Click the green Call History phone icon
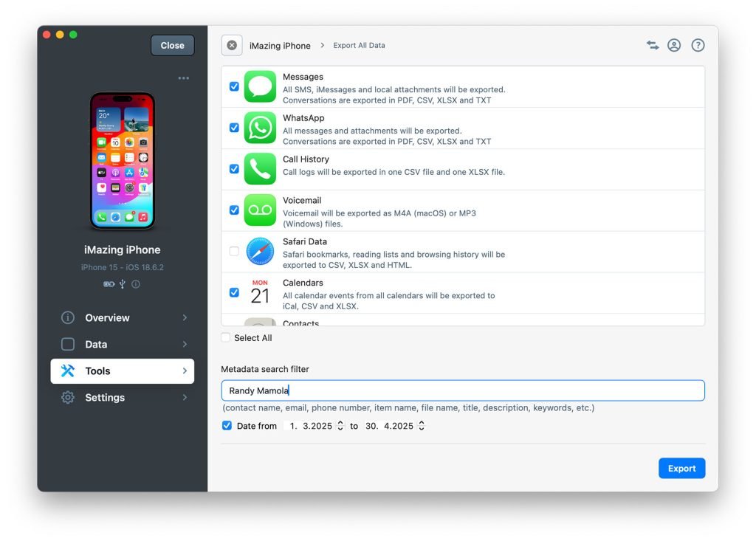Screen dimensions: 756x541 point(260,169)
